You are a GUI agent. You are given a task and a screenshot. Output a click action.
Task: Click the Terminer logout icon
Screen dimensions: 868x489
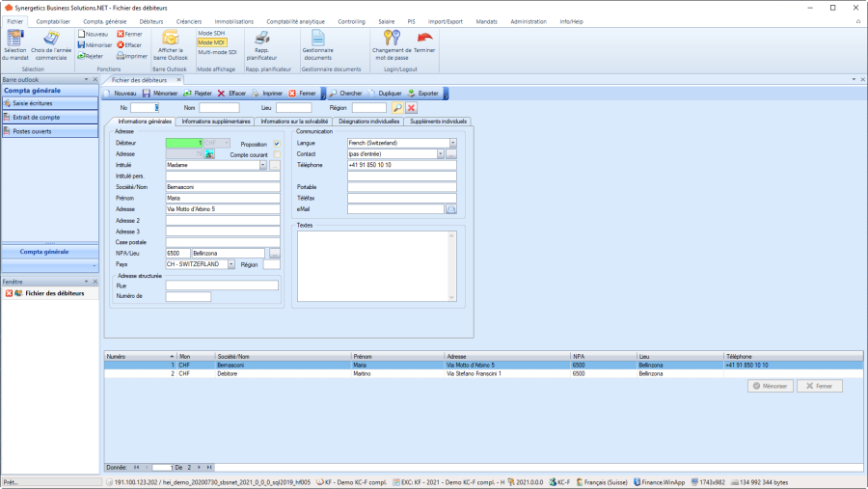424,40
